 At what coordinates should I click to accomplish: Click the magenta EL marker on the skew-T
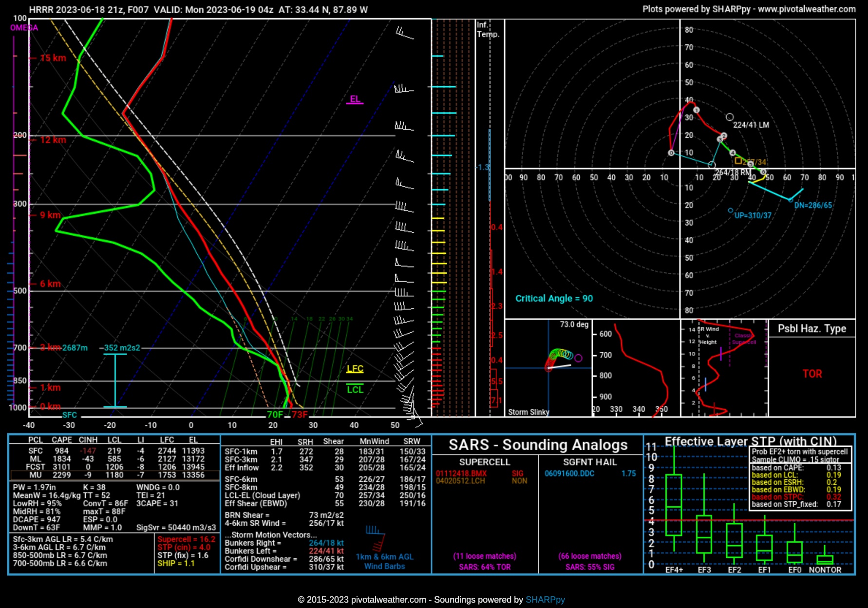click(x=355, y=99)
